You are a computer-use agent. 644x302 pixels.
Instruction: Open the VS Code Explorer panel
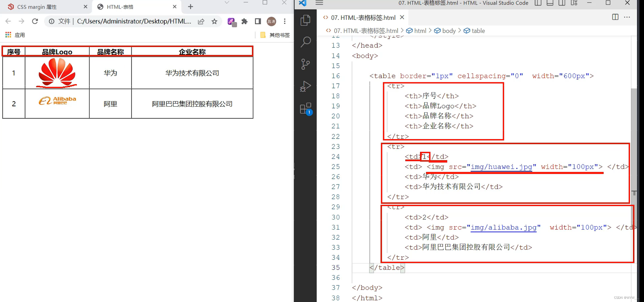(305, 20)
